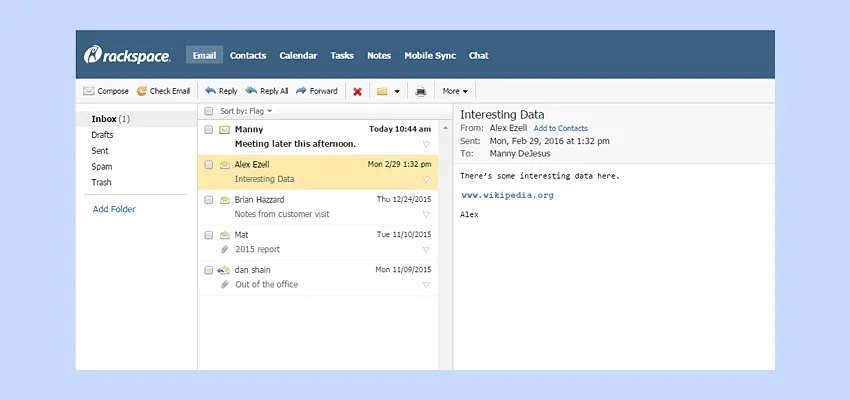Tick the checkbox for Manny's message
This screenshot has height=400, width=850.
point(208,129)
